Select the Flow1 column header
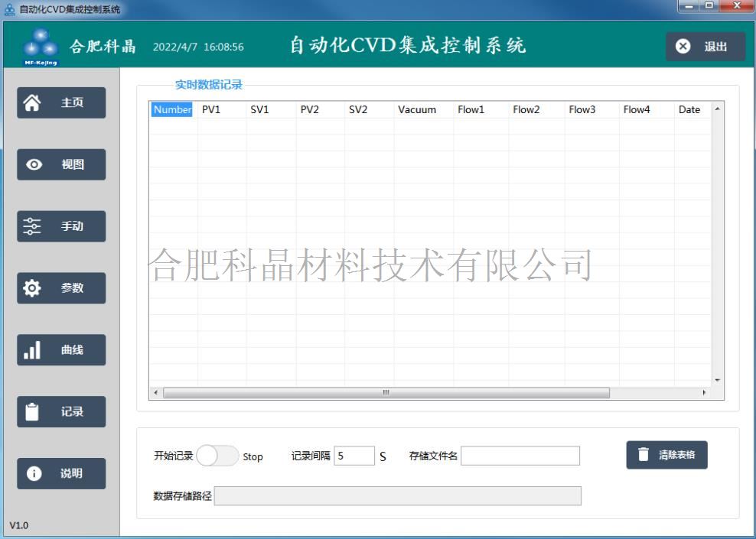The height and width of the screenshot is (539, 756). click(471, 109)
